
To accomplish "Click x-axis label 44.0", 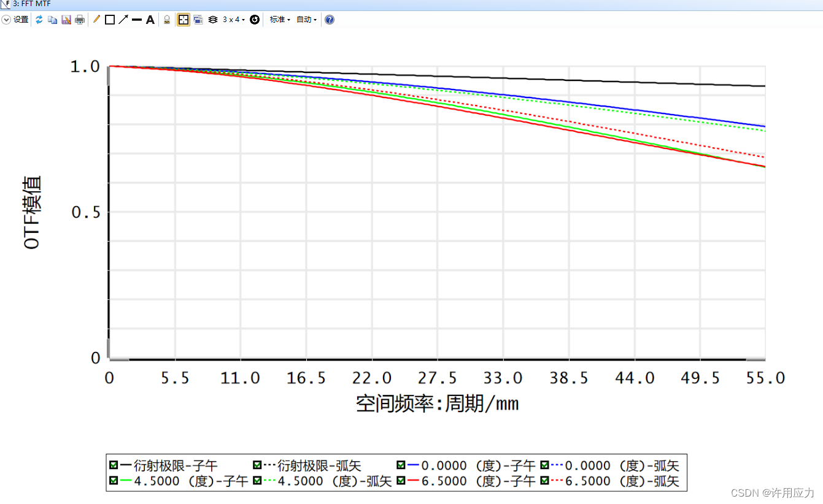I will pyautogui.click(x=634, y=378).
